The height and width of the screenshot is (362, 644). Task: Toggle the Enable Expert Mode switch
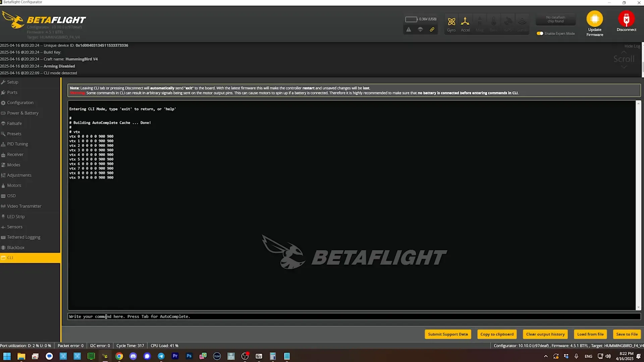coord(540,34)
